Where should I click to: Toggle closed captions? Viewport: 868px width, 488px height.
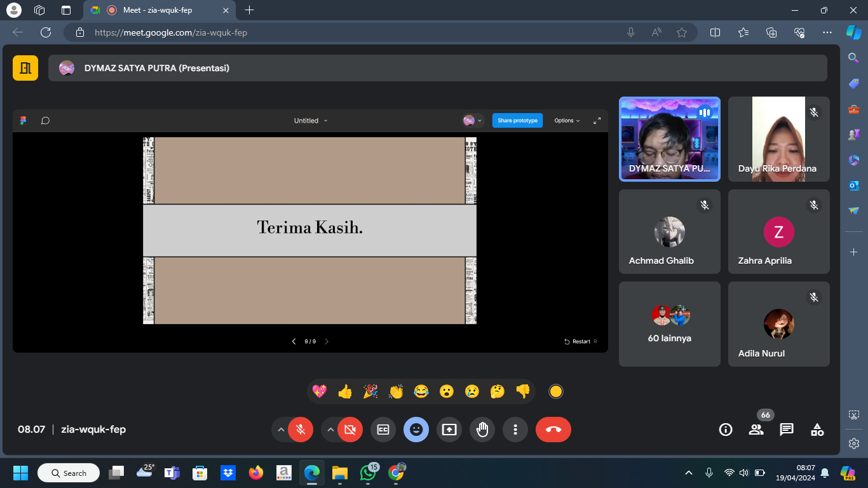(x=383, y=430)
